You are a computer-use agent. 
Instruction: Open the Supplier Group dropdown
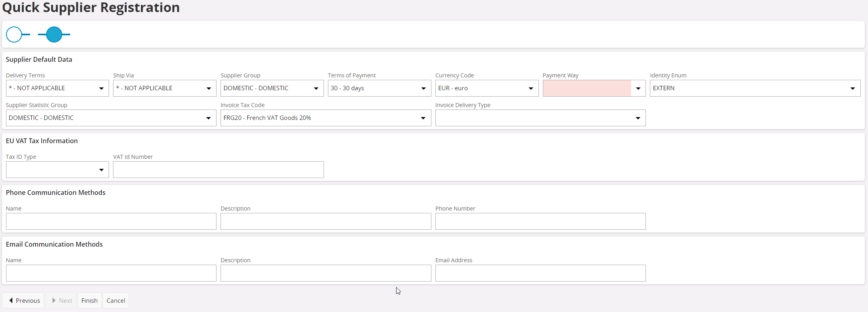pyautogui.click(x=272, y=88)
